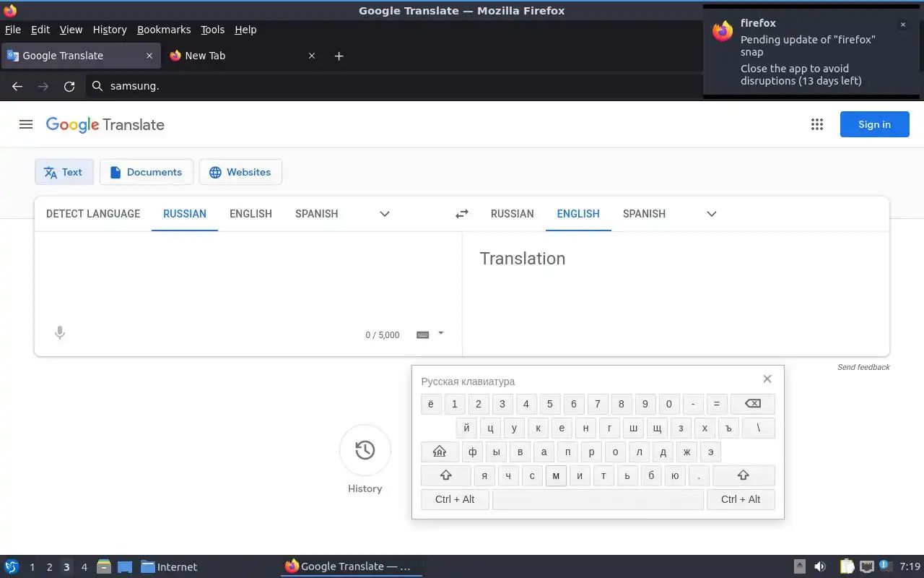Click the Internet folder launcher in the taskbar
924x578 pixels.
169,567
